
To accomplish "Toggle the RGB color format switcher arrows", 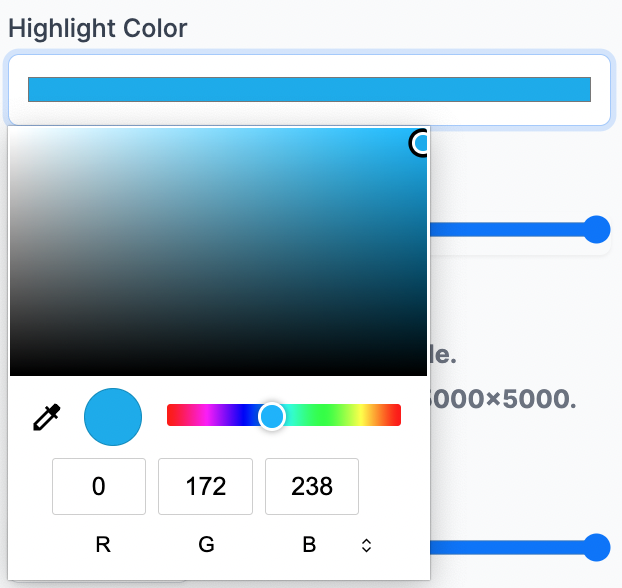I will (367, 545).
